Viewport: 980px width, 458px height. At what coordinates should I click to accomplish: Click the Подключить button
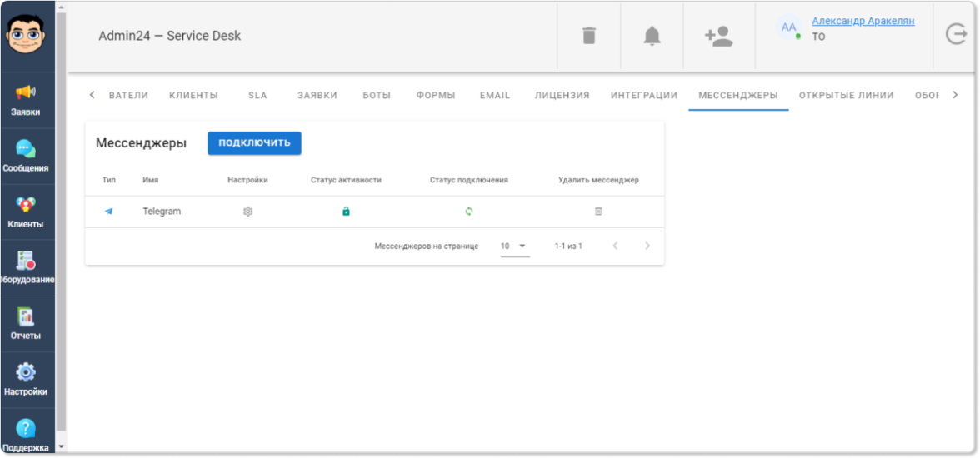coord(254,142)
